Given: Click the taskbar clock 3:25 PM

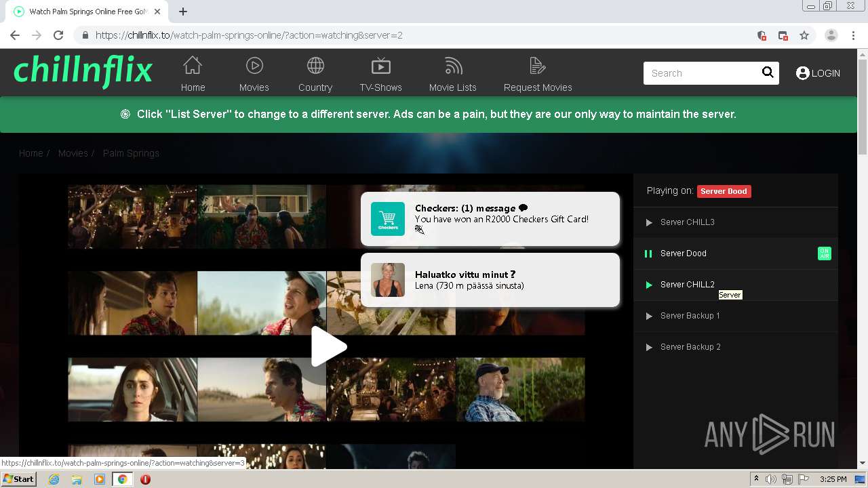Looking at the screenshot, I should [x=833, y=479].
